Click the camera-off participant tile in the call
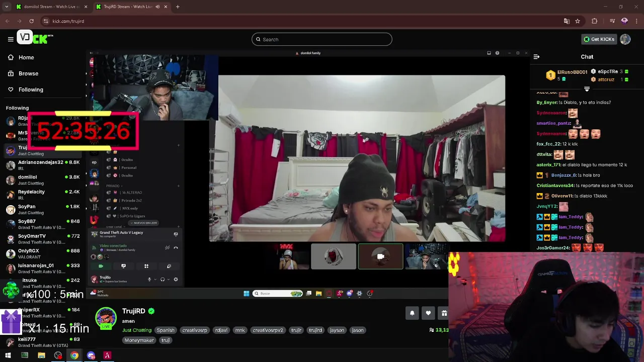Screen dimensions: 644x362 380,256
